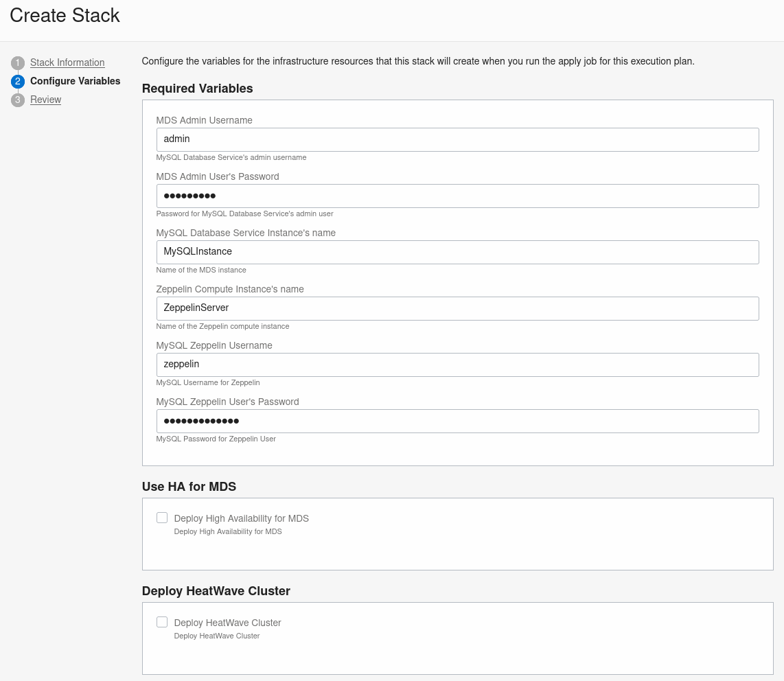Click the Use HA for MDS heading
The width and height of the screenshot is (784, 681).
[x=189, y=487]
